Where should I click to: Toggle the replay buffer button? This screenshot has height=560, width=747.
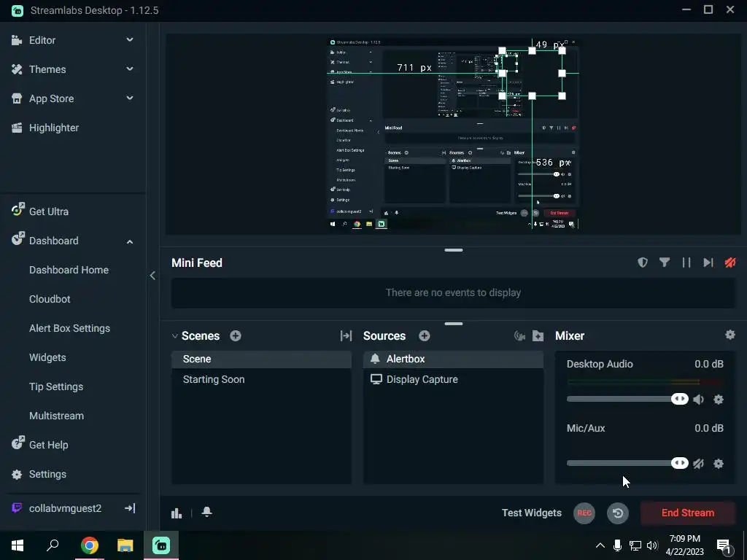(618, 513)
